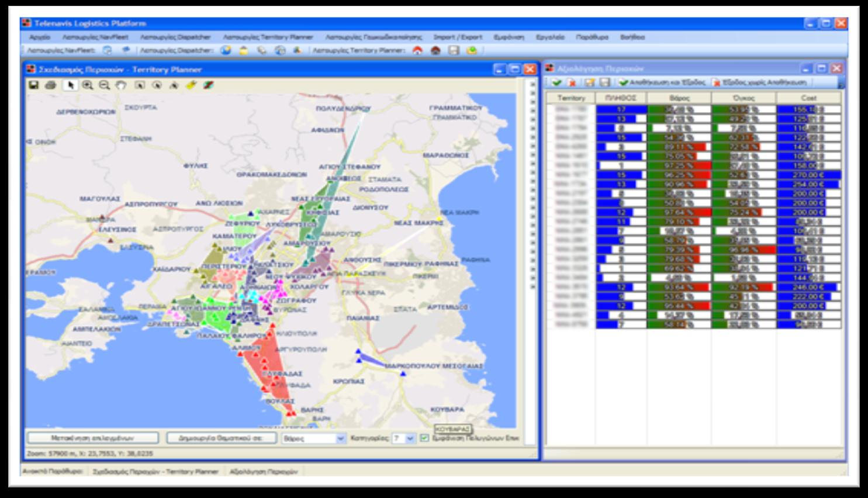Screen dimensions: 868x498
Task: Click the second NavFleet toolbar icon
Action: pos(126,51)
